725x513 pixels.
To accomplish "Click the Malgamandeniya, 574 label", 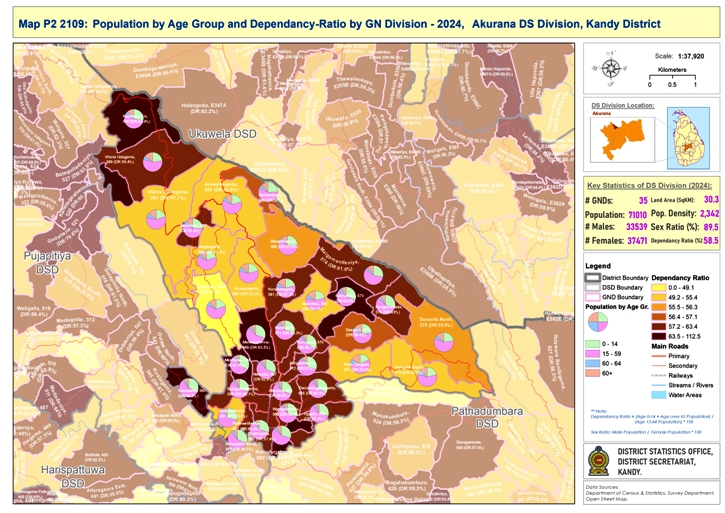I will click(339, 261).
